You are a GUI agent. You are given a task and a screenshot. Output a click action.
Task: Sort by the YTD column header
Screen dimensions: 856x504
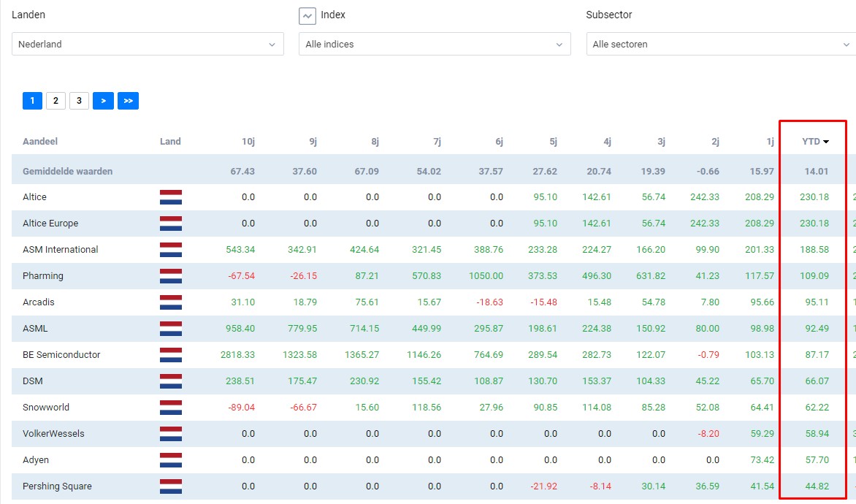coord(815,142)
